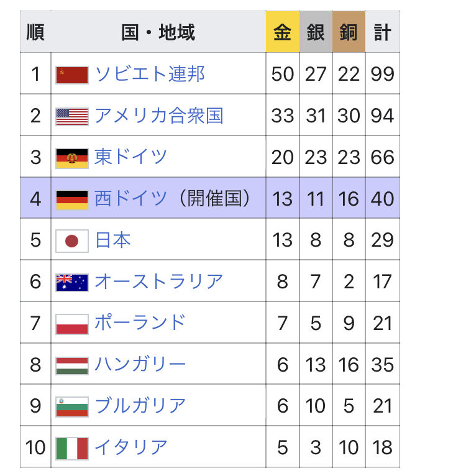Image resolution: width=466 pixels, height=476 pixels.
Task: Follow the 東ドイツ link
Action: coord(130,157)
